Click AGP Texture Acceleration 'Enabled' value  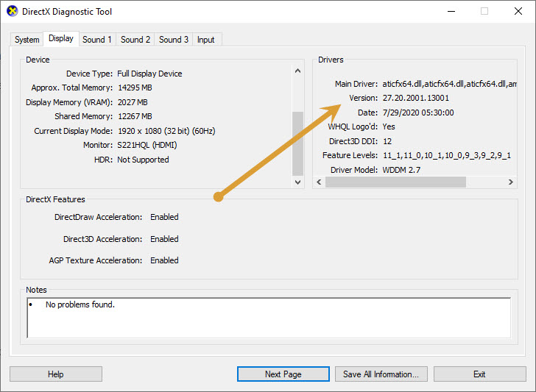(164, 260)
